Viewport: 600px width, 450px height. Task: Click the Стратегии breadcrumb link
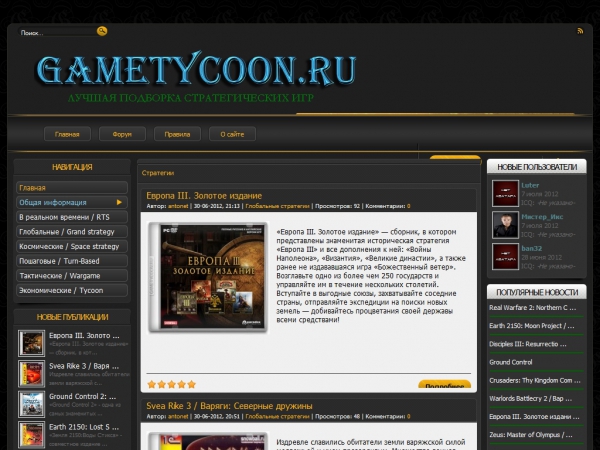tap(158, 173)
